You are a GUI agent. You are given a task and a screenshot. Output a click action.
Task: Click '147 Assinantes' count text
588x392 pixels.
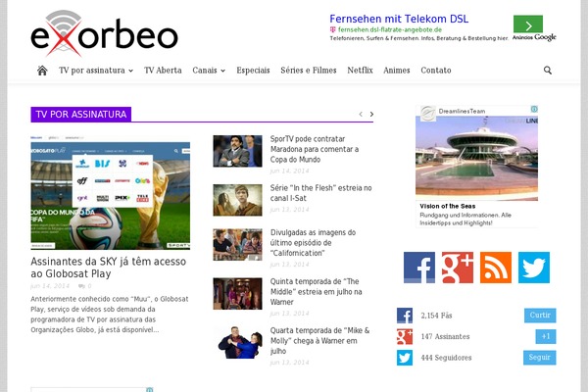[445, 336]
